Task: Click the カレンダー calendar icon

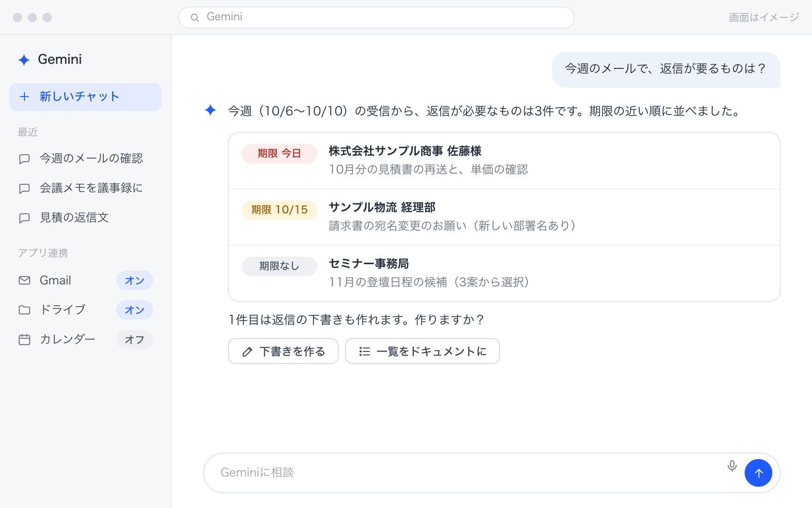Action: (24, 339)
